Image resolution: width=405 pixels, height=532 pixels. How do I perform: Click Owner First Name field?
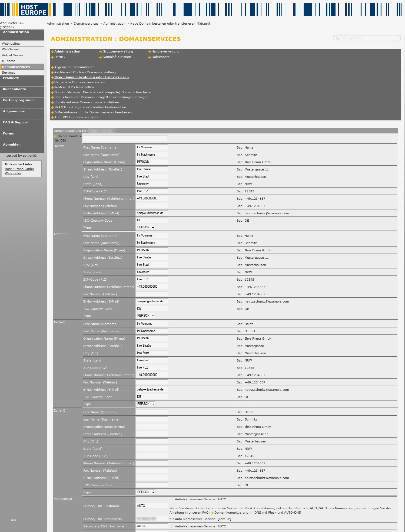click(152, 147)
